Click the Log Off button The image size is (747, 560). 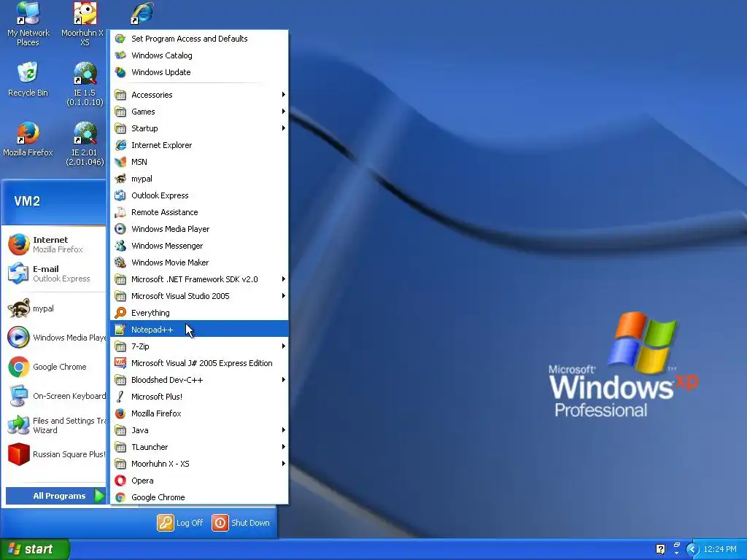point(181,523)
